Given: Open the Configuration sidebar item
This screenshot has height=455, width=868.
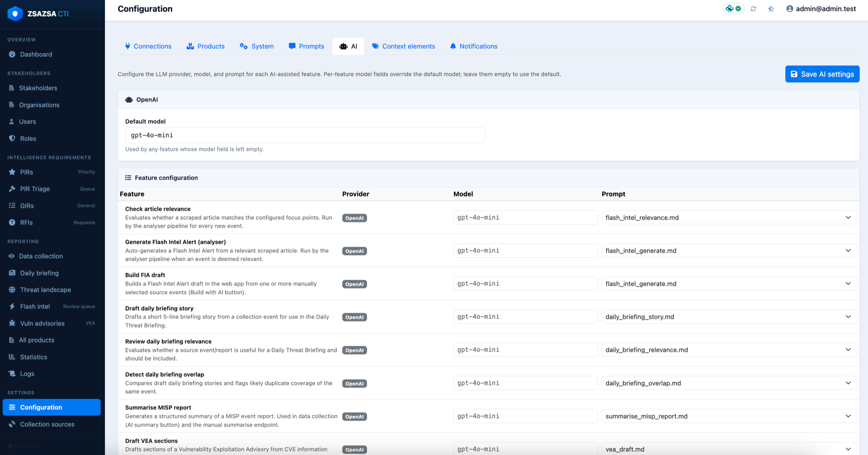Looking at the screenshot, I should click(x=52, y=407).
